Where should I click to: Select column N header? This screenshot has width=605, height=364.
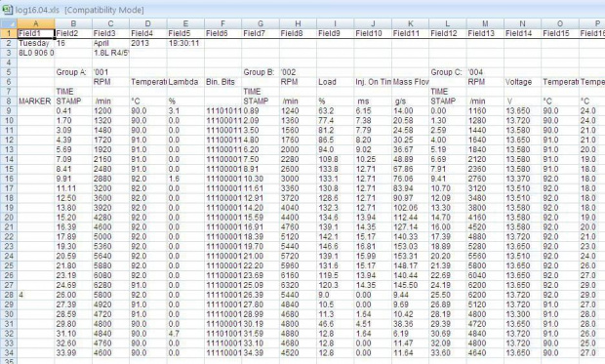tap(522, 24)
